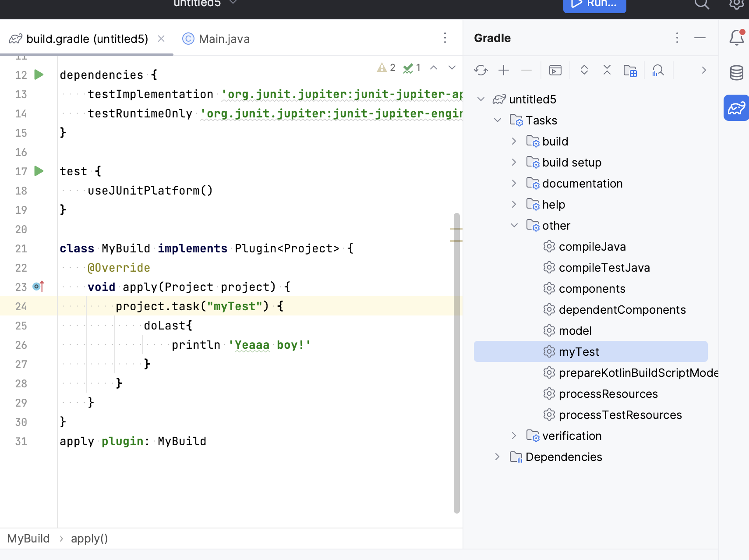Screen dimensions: 749x560
Task: Click the Run... button
Action: pos(594,5)
